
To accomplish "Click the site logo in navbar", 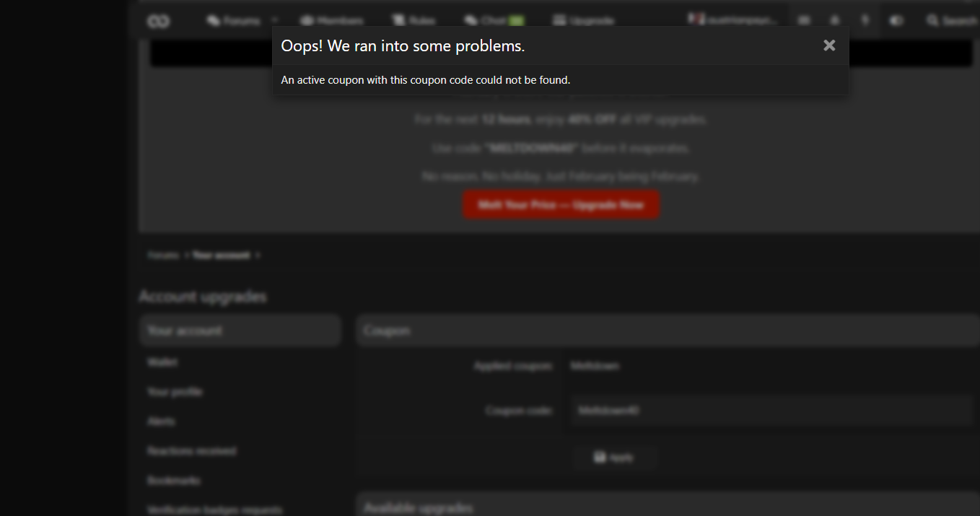I will pyautogui.click(x=158, y=21).
